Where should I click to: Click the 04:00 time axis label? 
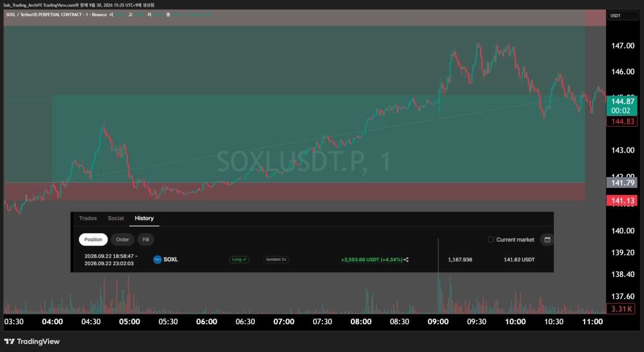tap(52, 321)
